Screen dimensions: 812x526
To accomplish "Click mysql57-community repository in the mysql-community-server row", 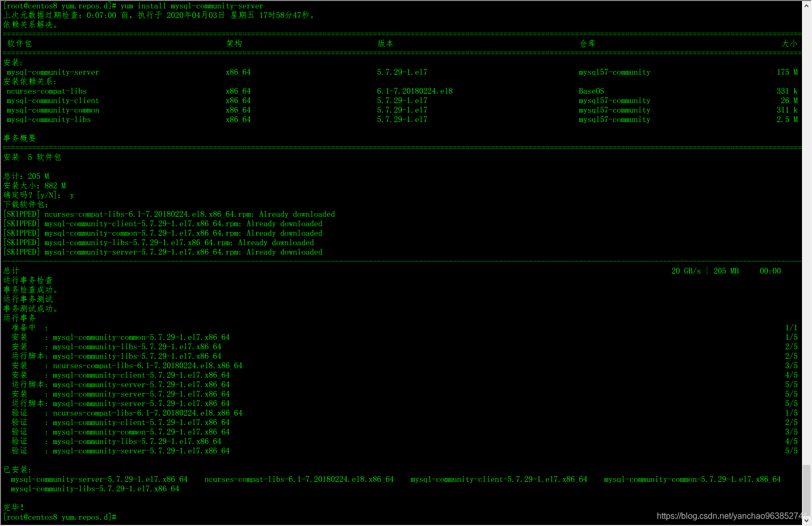I will click(x=614, y=72).
